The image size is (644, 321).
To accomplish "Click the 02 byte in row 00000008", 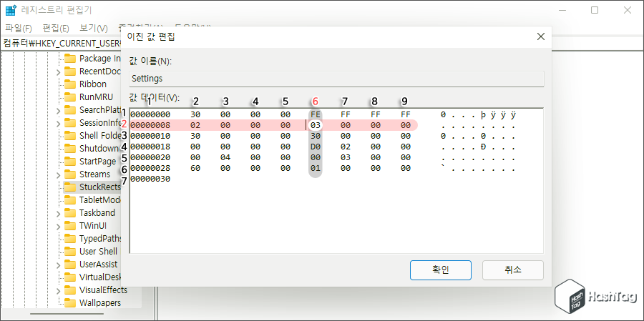I will click(195, 125).
